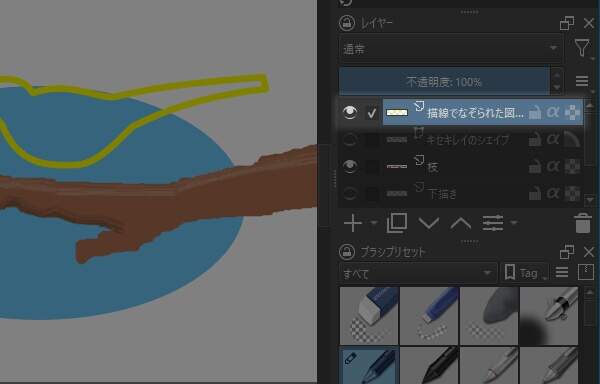Toggle lock on 下描き layer
600x384 pixels.
click(535, 194)
